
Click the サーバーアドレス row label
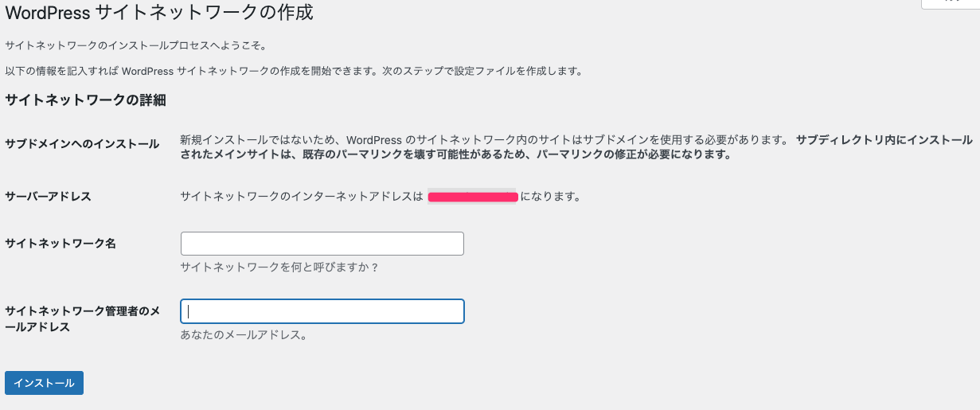tap(48, 196)
